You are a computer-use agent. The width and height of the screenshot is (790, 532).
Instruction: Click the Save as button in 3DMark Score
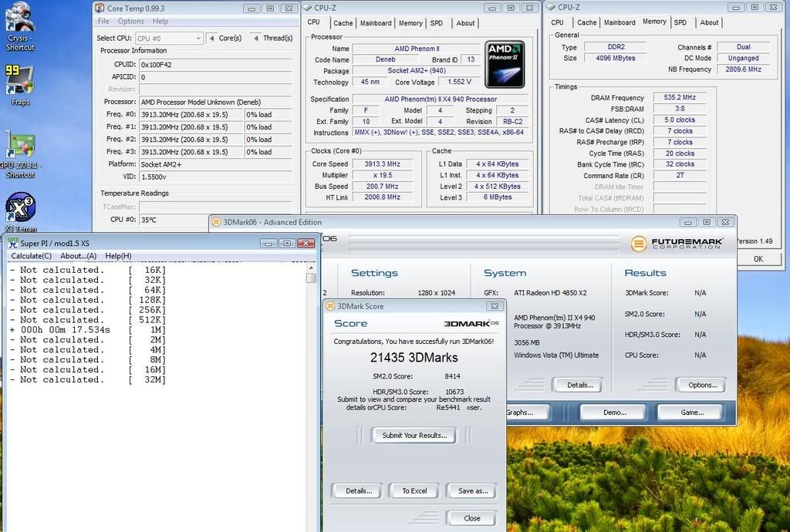pos(473,490)
